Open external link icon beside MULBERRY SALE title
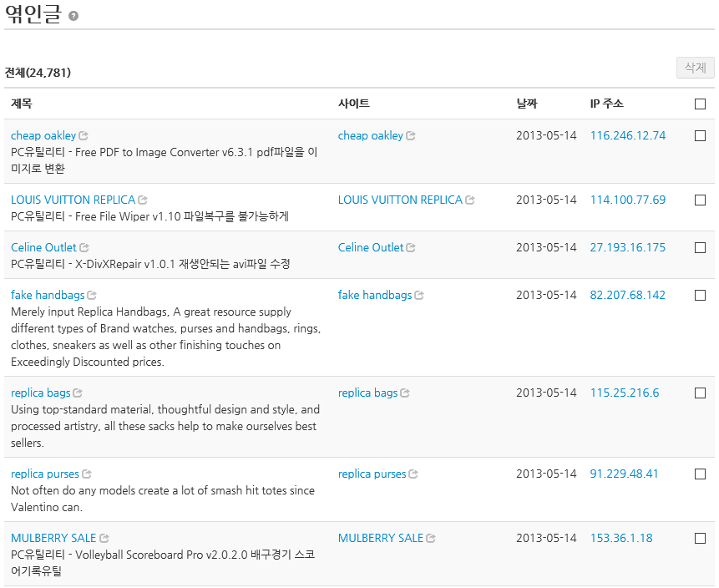 (x=104, y=539)
